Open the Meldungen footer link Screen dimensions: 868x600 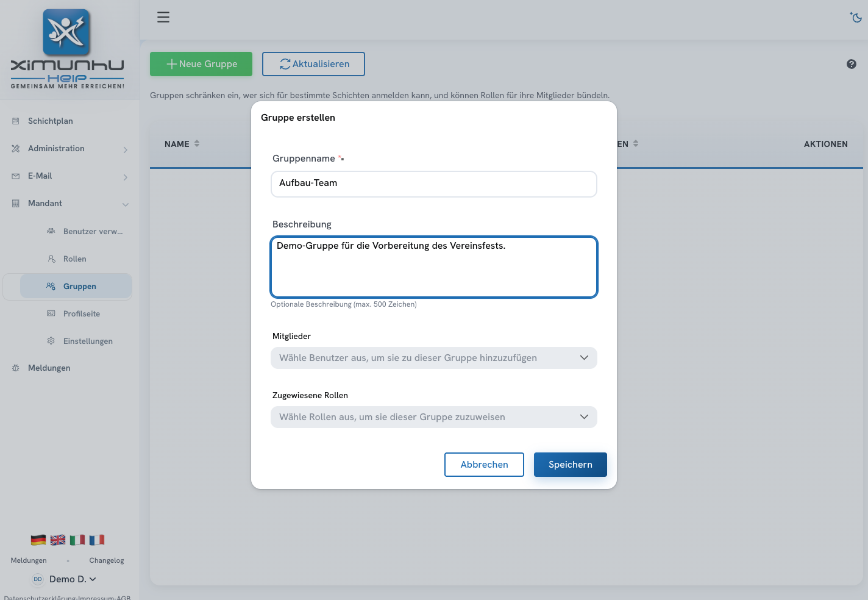coord(29,560)
